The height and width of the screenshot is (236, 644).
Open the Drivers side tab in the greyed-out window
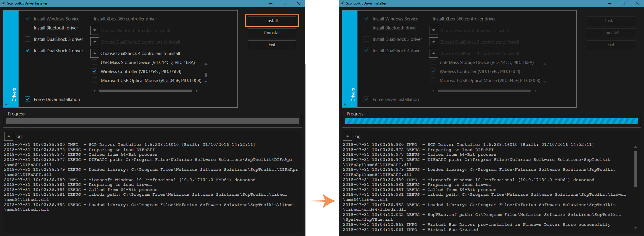(350, 59)
